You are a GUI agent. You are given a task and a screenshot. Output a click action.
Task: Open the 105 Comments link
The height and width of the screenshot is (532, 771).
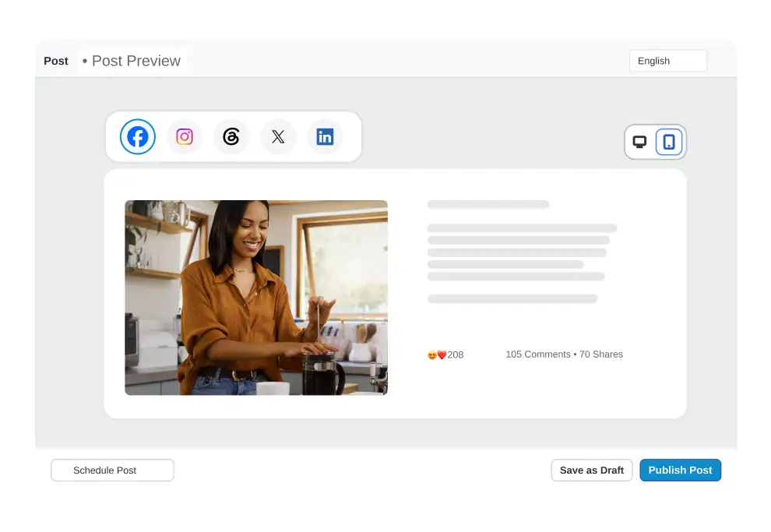coord(538,354)
